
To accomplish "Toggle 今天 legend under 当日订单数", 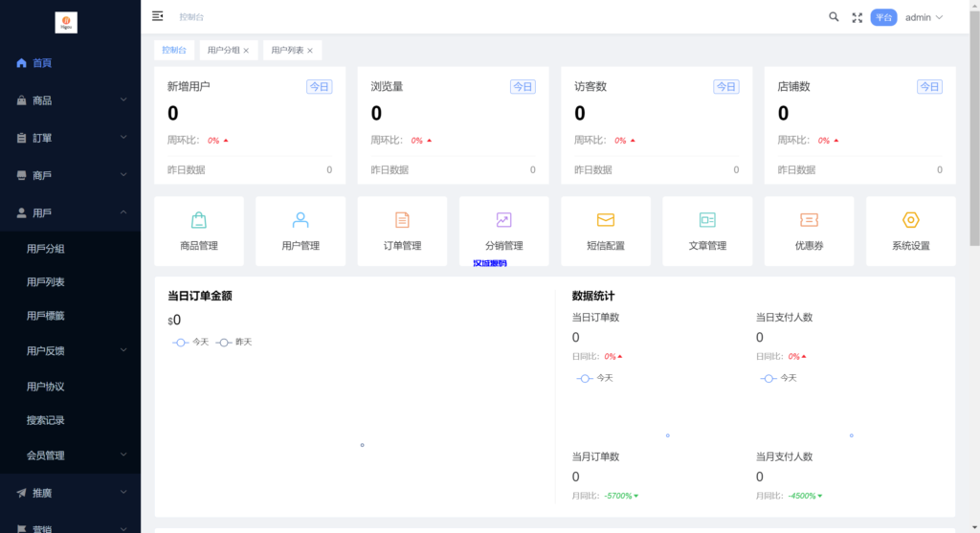I will [x=594, y=378].
